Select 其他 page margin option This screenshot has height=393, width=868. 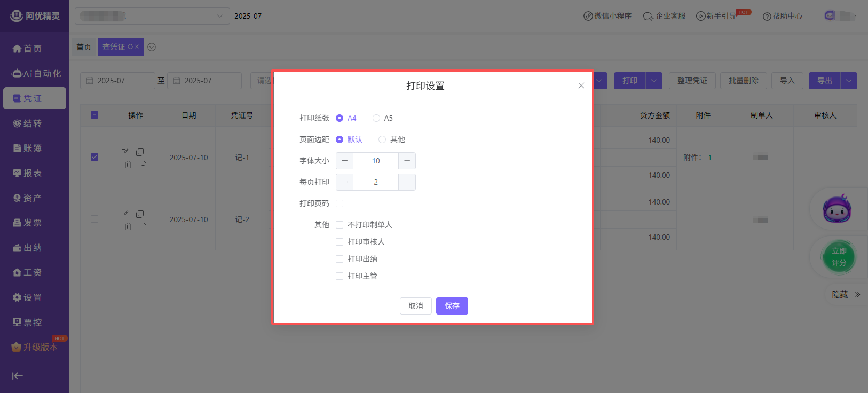point(382,139)
